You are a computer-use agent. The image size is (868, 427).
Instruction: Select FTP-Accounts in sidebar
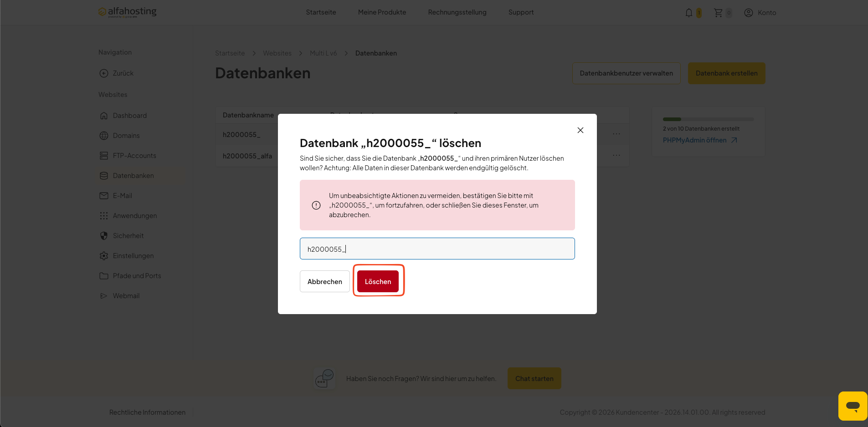coord(134,156)
